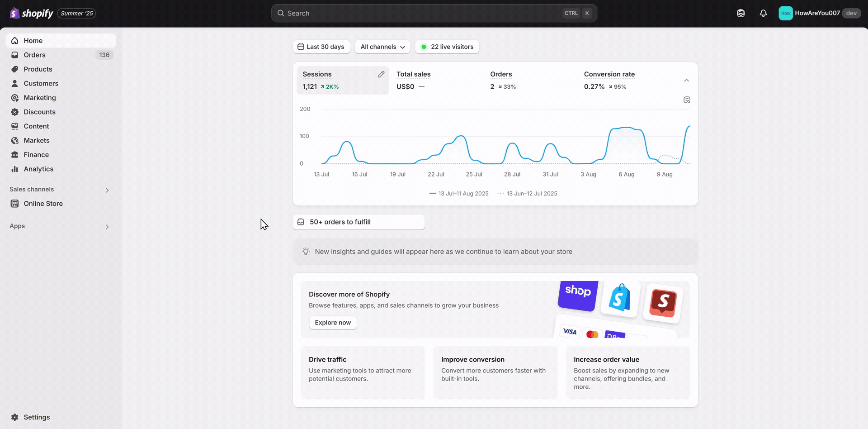Open the Sidekick assistant icon in header
This screenshot has width=868, height=429.
tap(741, 13)
